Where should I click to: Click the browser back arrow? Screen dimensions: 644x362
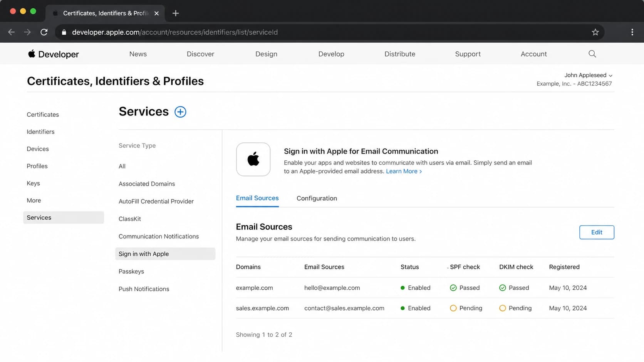[x=12, y=32]
